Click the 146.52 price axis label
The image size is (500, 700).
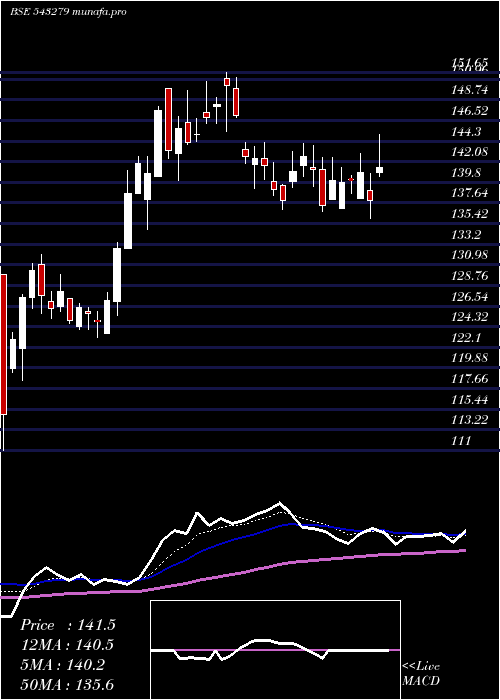(x=469, y=111)
